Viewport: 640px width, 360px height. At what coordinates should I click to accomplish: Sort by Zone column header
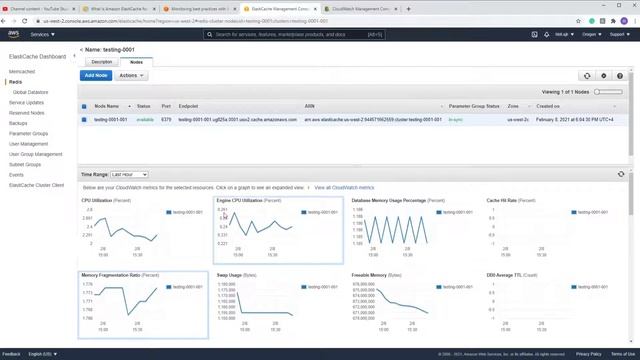click(513, 106)
